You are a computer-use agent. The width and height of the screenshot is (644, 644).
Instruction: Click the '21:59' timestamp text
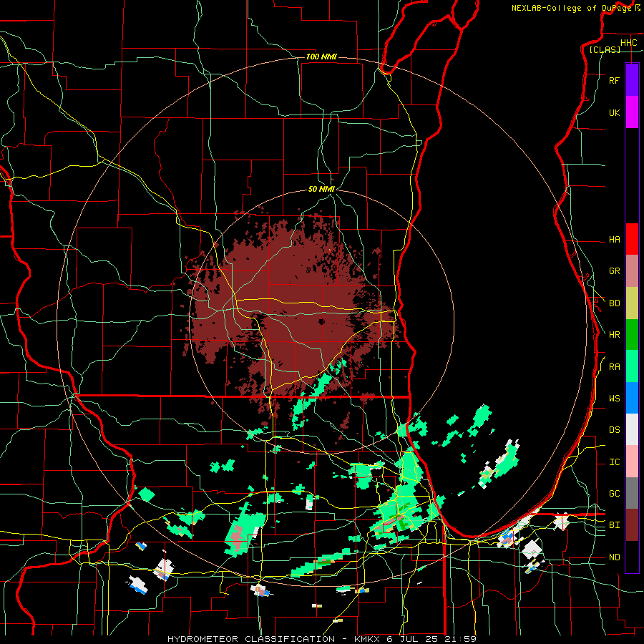460,639
